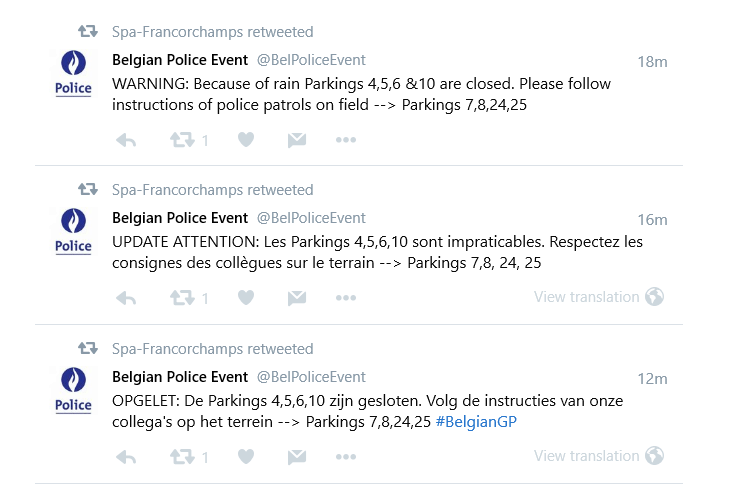Open more options on the WARNING tweet
749x493 pixels.
pyautogui.click(x=346, y=140)
